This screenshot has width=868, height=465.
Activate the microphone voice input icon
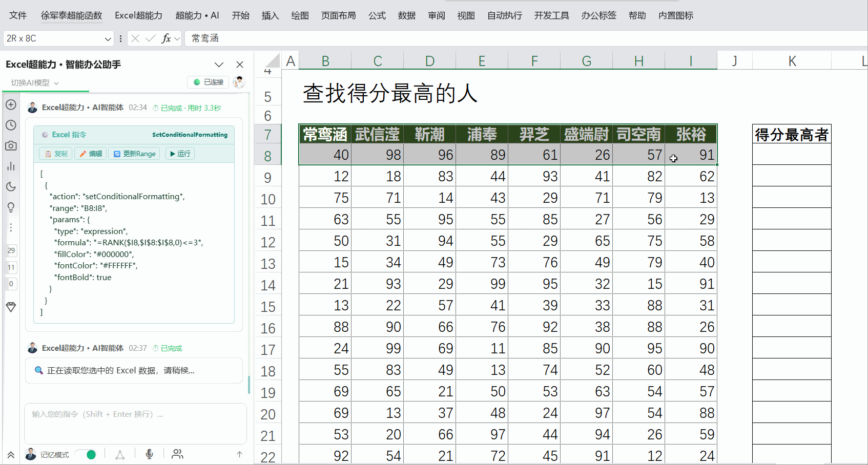click(149, 454)
